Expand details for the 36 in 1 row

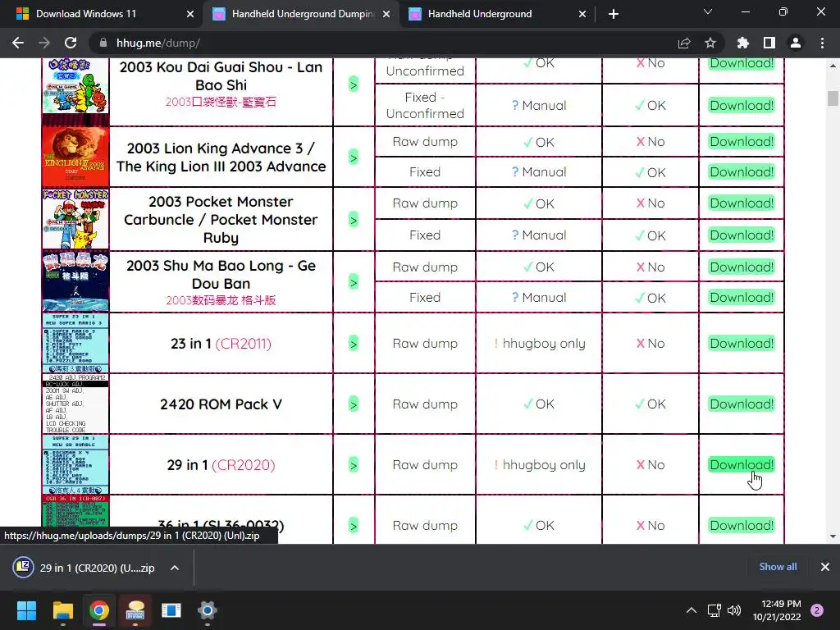click(x=354, y=526)
